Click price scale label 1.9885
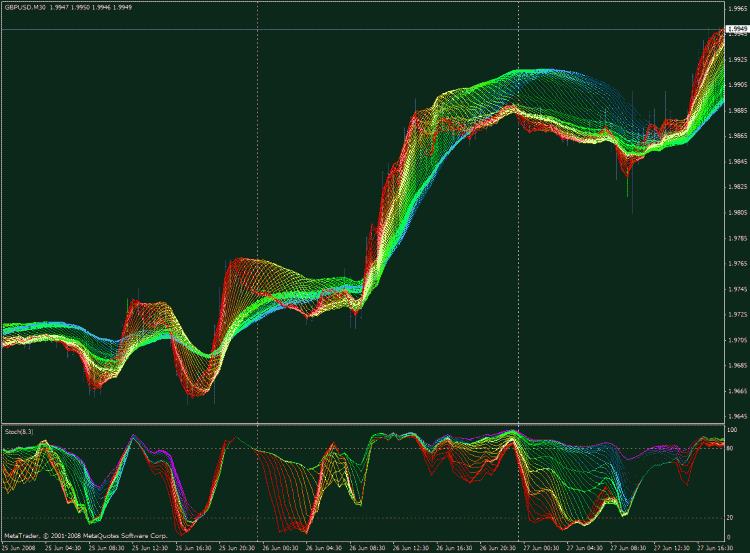750x553 pixels. pyautogui.click(x=738, y=111)
